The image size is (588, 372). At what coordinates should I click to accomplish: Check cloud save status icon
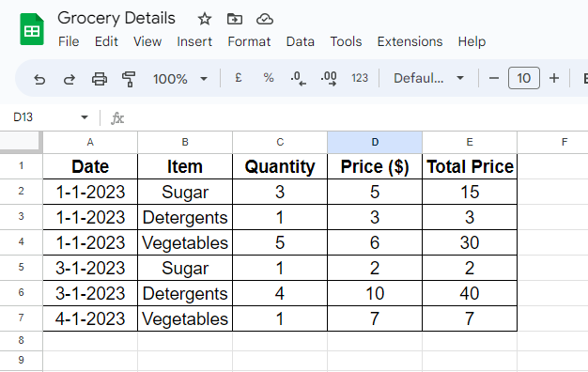click(x=265, y=19)
